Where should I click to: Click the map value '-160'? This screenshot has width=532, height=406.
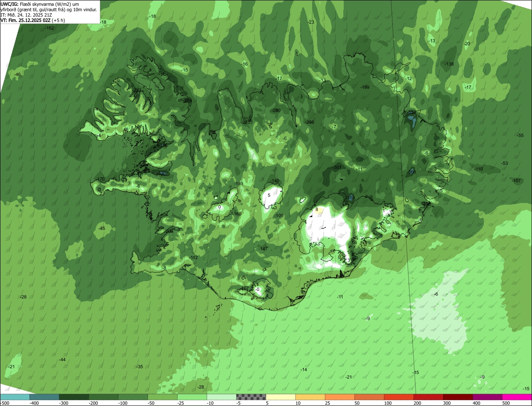(x=236, y=214)
